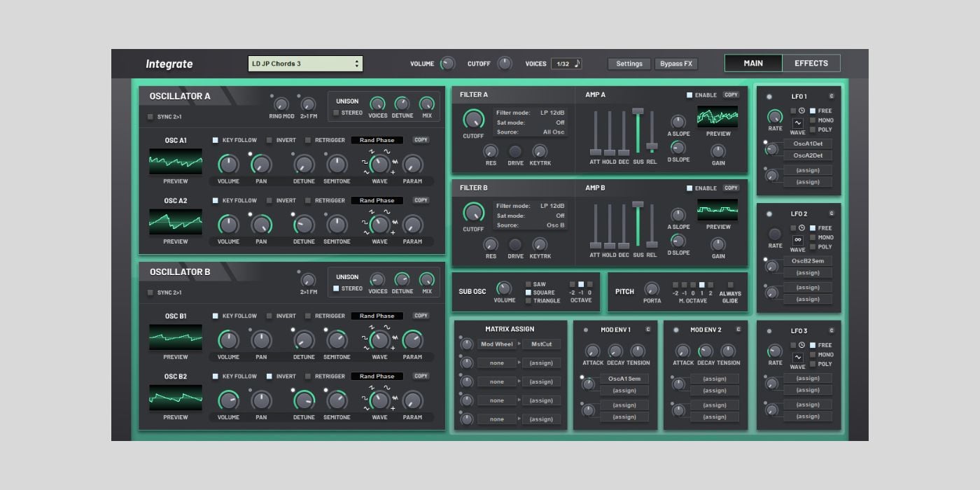The image size is (980, 490).
Task: Click the Mod Env 1 power indicator dot
Action: [x=585, y=330]
